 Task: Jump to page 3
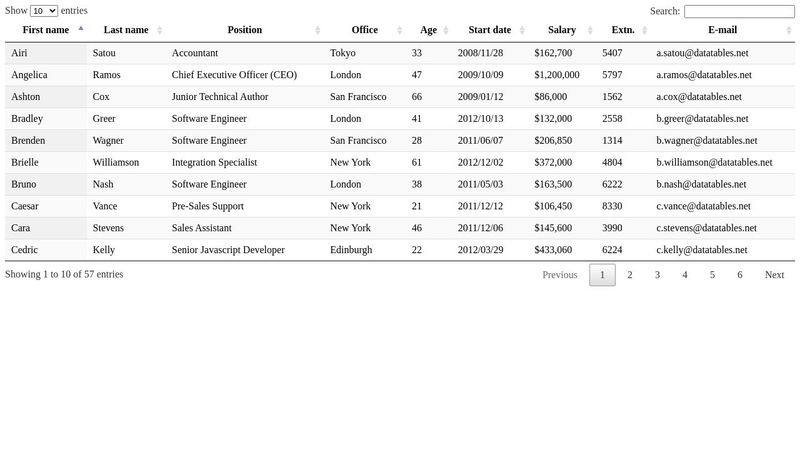tap(657, 275)
